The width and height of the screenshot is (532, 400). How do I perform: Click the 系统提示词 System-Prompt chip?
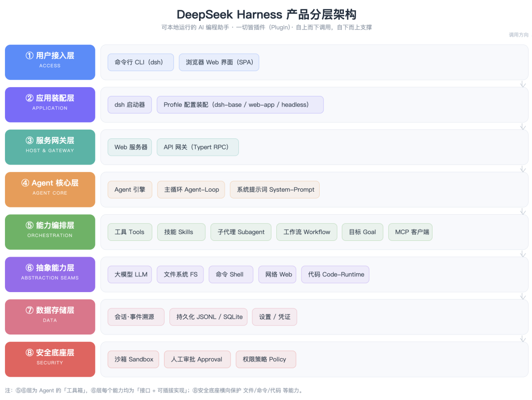click(275, 189)
